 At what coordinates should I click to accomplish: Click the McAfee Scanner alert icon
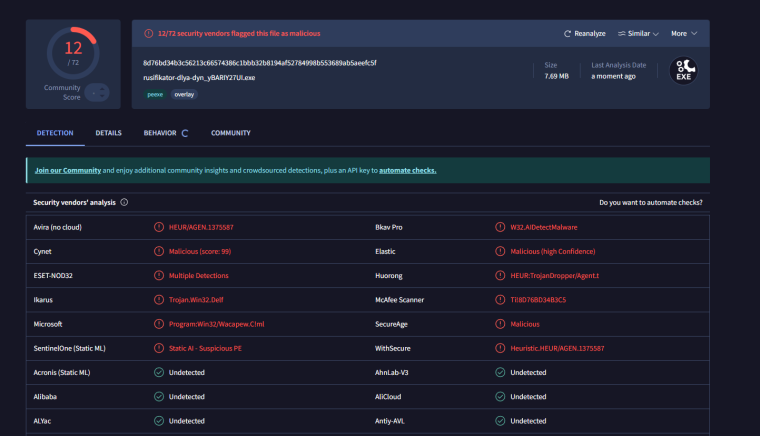500,299
